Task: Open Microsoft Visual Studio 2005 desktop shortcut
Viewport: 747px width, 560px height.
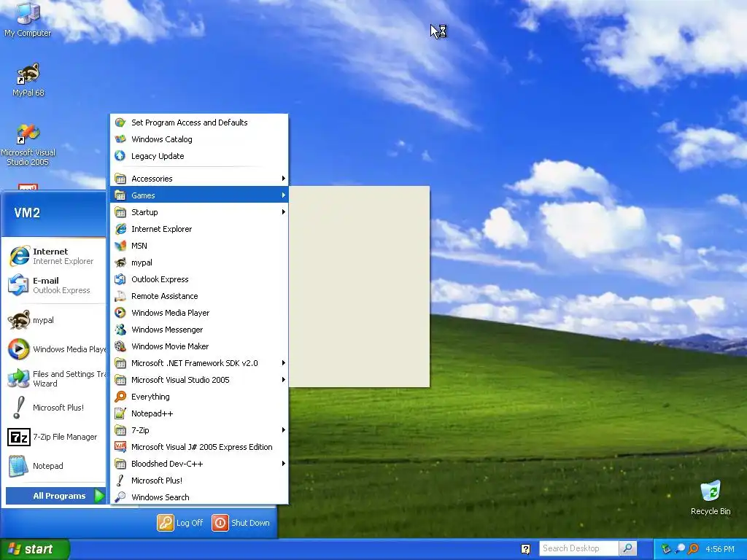Action: point(28,145)
